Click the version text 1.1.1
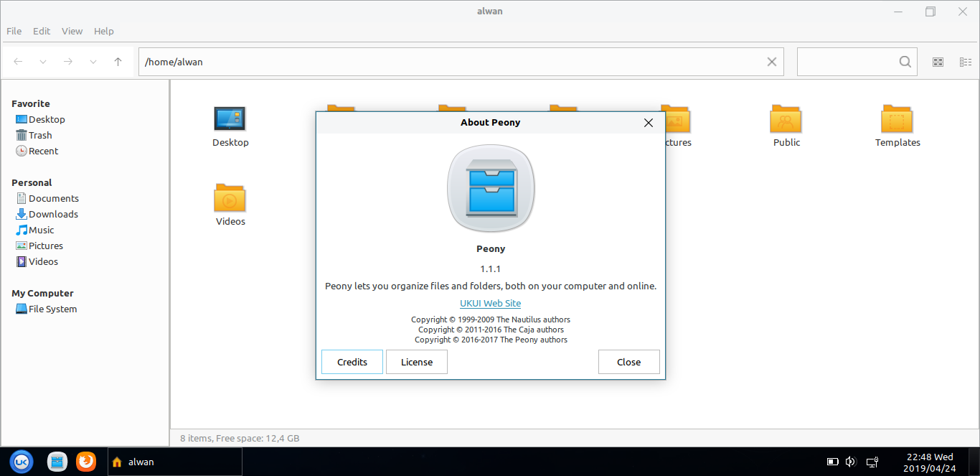The width and height of the screenshot is (980, 476). tap(491, 269)
